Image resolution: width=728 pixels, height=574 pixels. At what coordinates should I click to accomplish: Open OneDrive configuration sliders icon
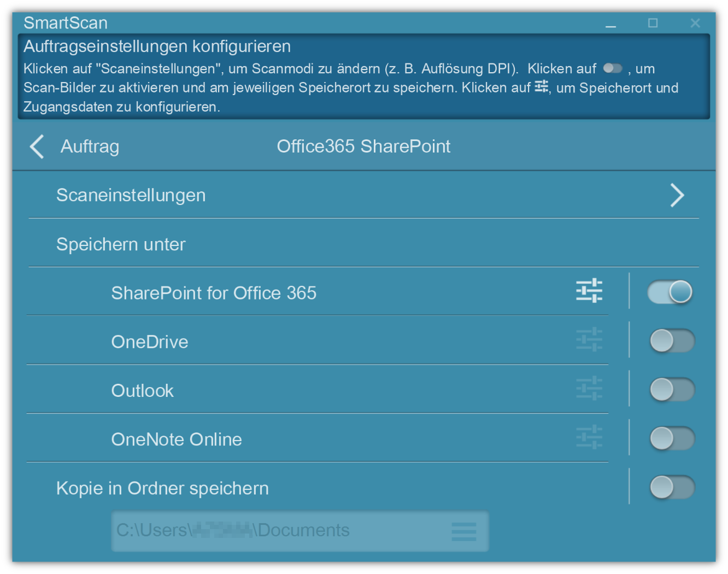(589, 339)
